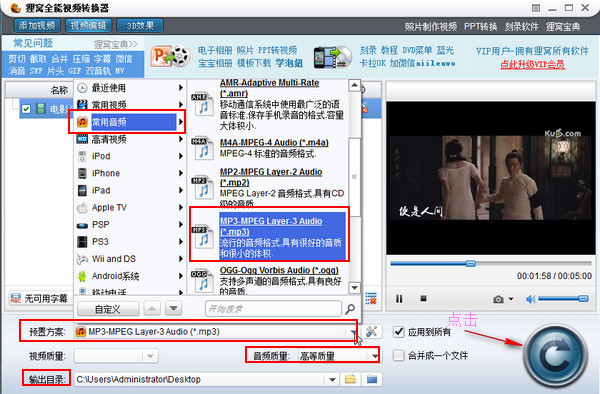Open the 视频质量 dropdown
This screenshot has width=600, height=394.
click(116, 356)
